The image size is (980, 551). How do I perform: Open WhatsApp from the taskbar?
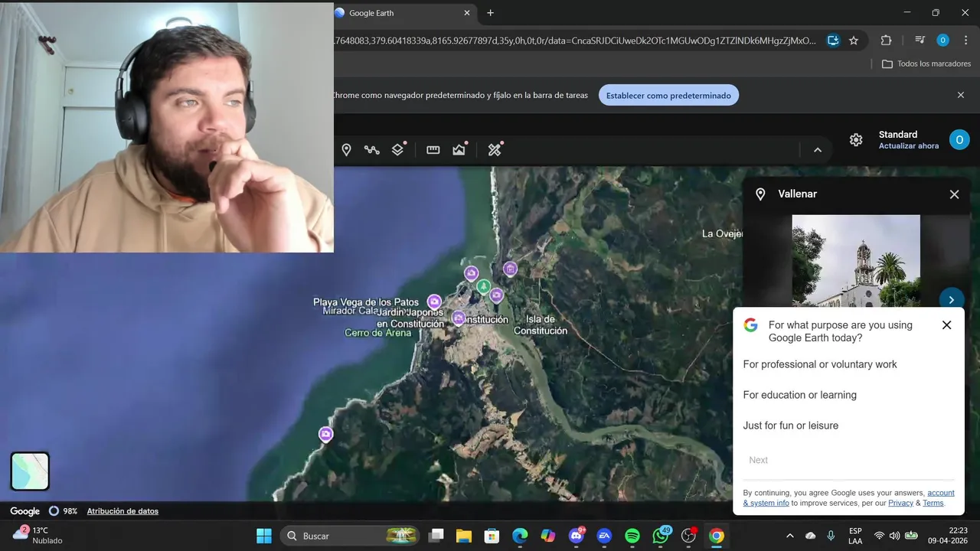coord(661,536)
